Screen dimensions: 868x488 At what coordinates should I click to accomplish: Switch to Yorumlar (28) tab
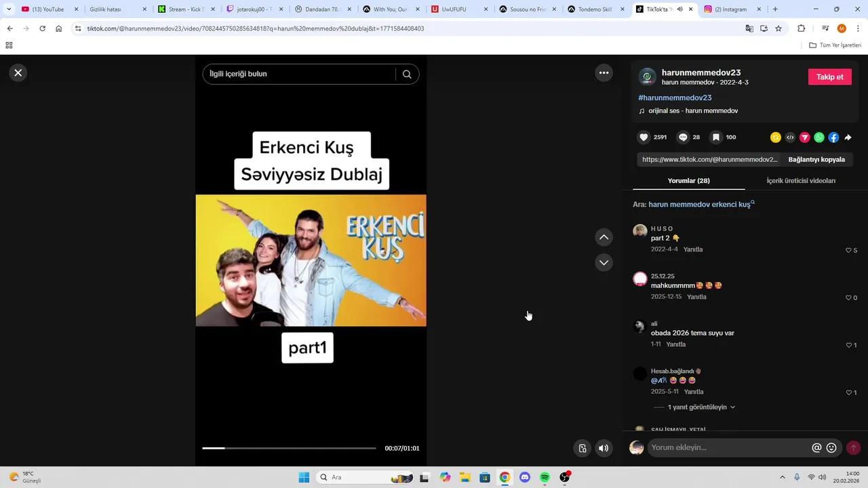[x=688, y=180]
